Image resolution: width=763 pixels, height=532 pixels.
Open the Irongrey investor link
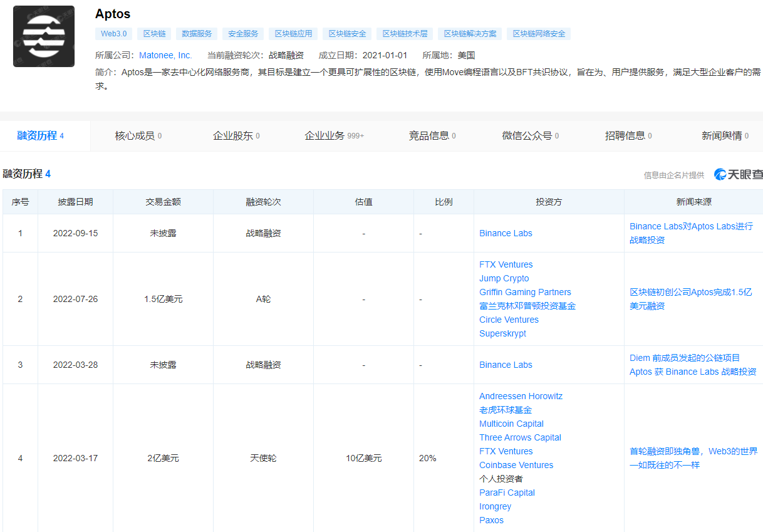pyautogui.click(x=495, y=506)
